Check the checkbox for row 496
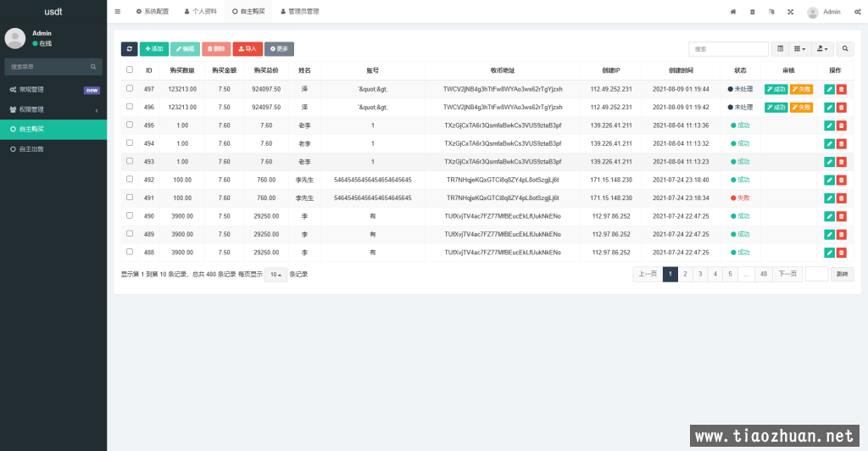Screen dimensions: 868x451 pos(130,106)
